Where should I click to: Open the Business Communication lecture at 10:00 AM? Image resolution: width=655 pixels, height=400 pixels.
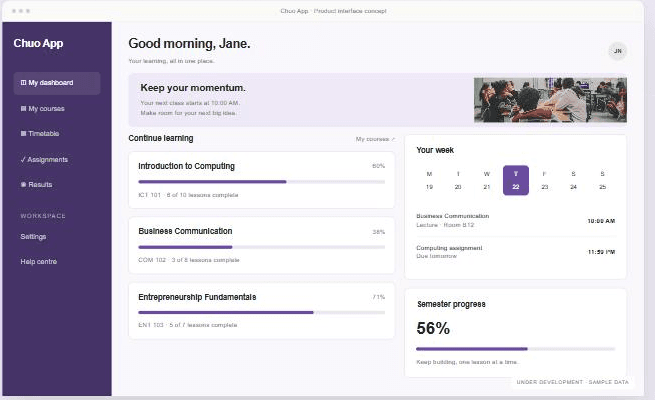[515, 220]
